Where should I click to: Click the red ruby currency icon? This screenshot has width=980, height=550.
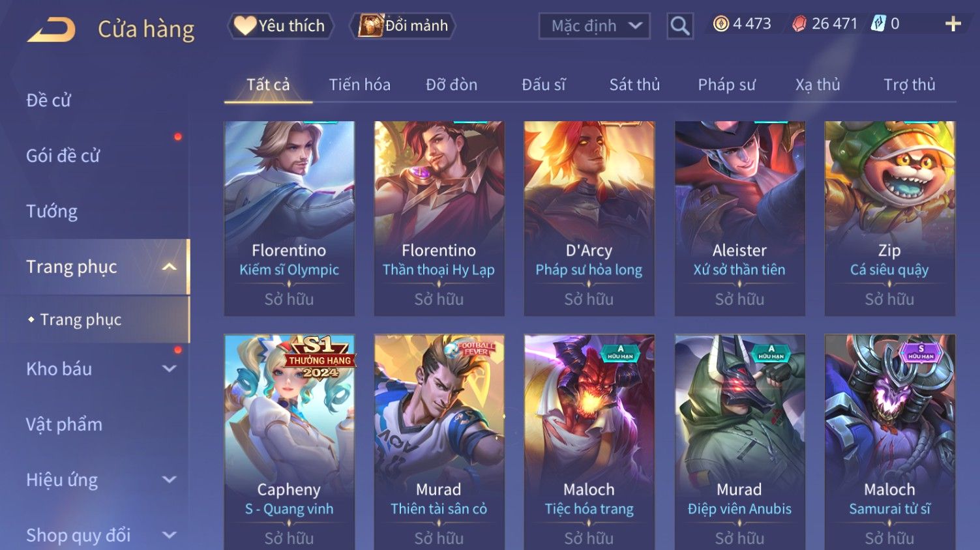point(799,24)
